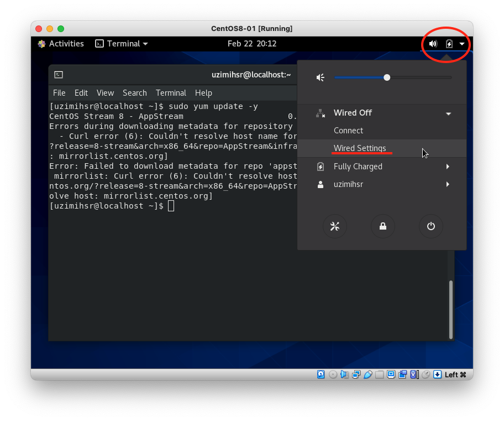Maximize the VirtualBox window with green button

tap(61, 29)
